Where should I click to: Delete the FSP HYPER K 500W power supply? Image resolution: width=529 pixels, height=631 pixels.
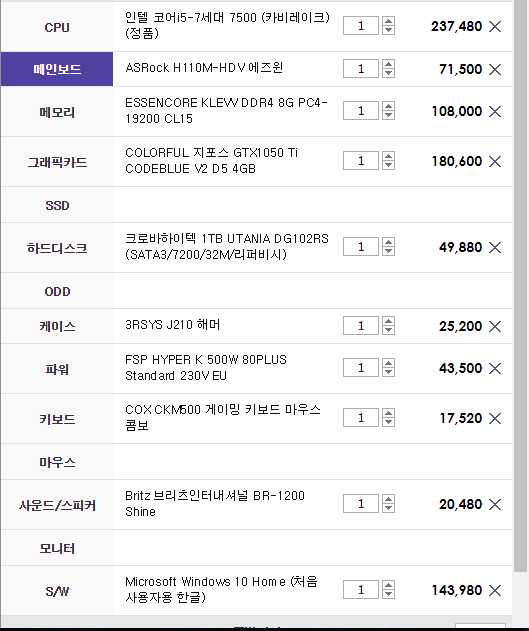pos(495,368)
